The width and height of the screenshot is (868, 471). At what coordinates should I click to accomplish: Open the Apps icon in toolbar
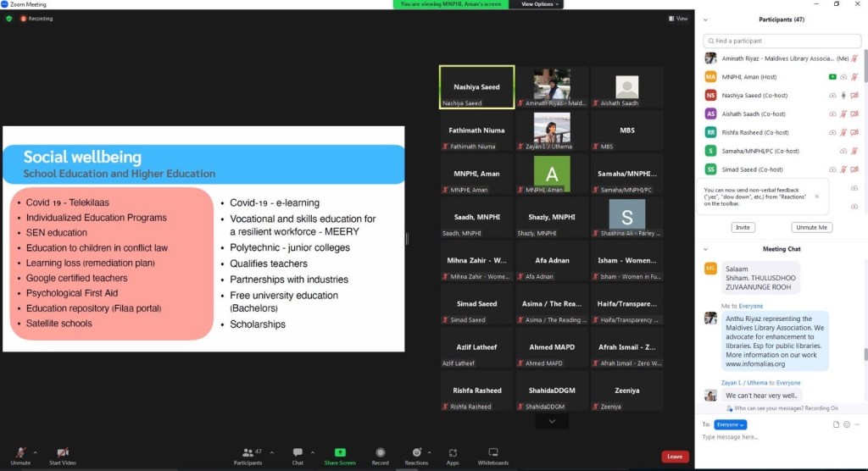[x=453, y=454]
